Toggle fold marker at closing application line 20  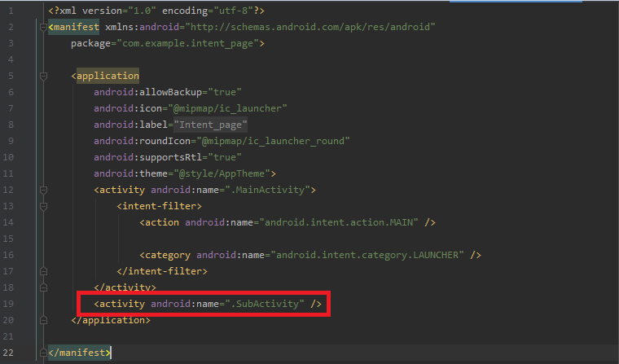[43, 320]
